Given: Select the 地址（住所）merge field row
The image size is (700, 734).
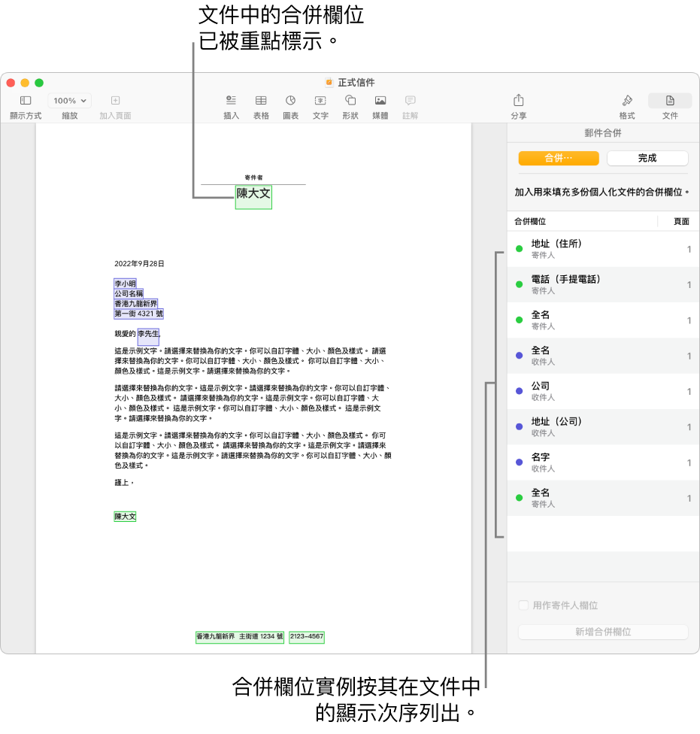Looking at the screenshot, I should click(603, 249).
